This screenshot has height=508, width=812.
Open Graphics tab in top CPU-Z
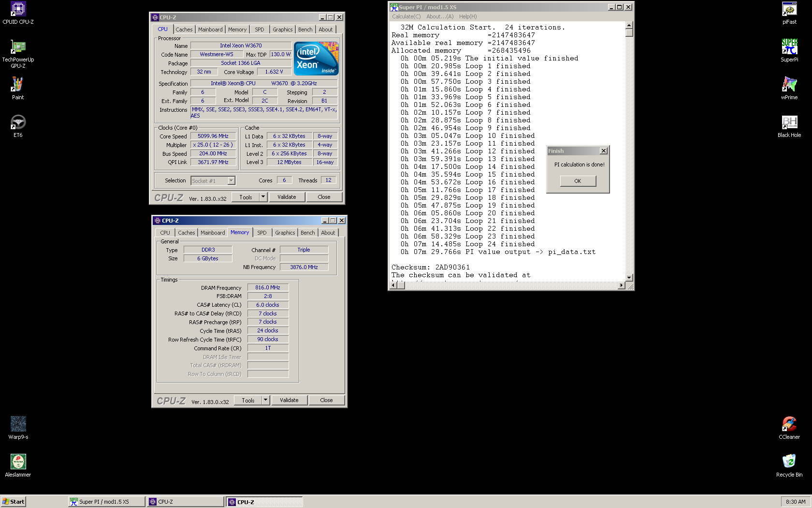click(x=282, y=30)
